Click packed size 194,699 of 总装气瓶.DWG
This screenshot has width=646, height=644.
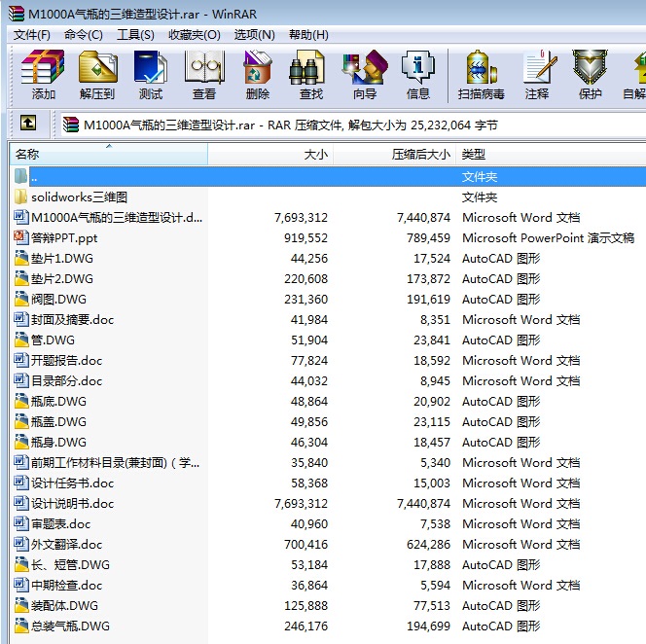pyautogui.click(x=429, y=626)
